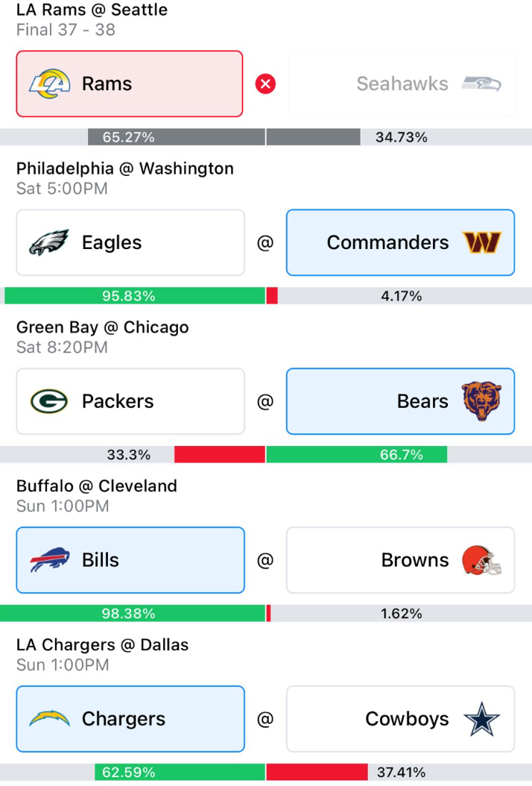Screen dimensions: 532x786
Task: Select the Seahawks pick box
Action: [402, 84]
